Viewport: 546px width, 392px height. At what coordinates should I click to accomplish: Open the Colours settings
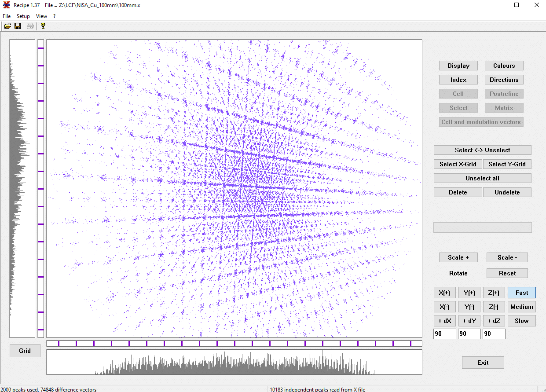click(x=504, y=65)
